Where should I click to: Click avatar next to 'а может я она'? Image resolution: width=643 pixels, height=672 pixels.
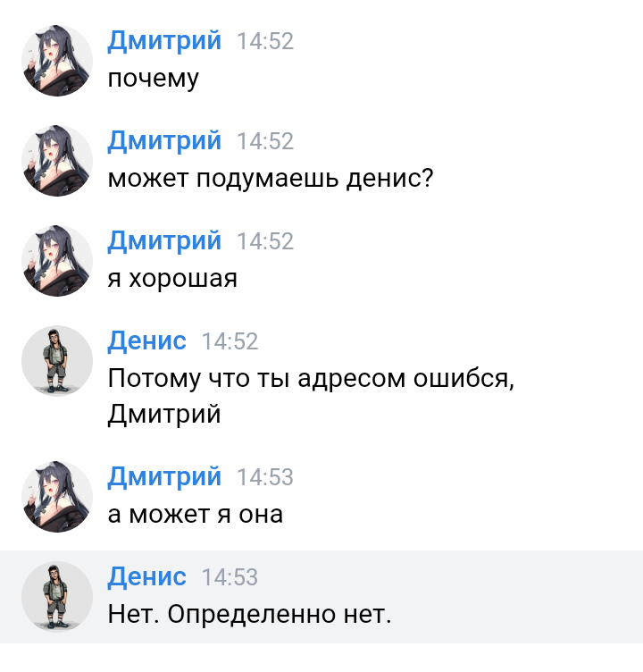(x=57, y=497)
